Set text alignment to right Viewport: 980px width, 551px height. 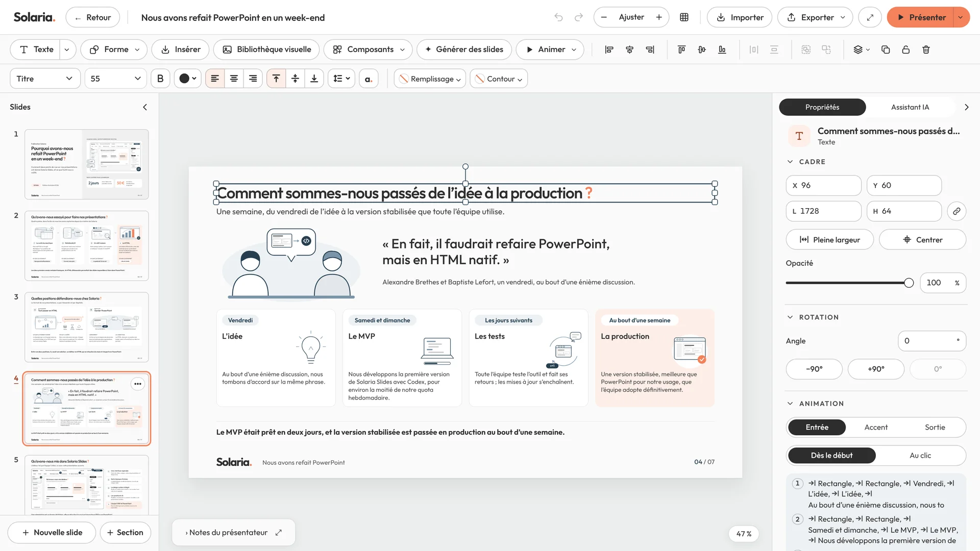253,79
